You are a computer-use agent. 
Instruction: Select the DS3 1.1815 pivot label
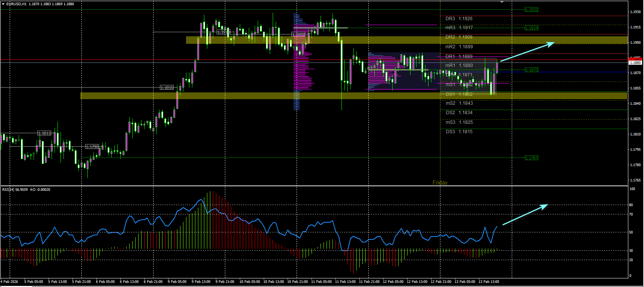(459, 132)
